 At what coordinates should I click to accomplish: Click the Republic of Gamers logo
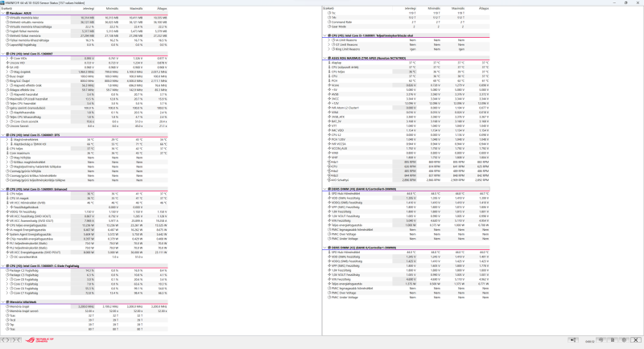tap(39, 340)
